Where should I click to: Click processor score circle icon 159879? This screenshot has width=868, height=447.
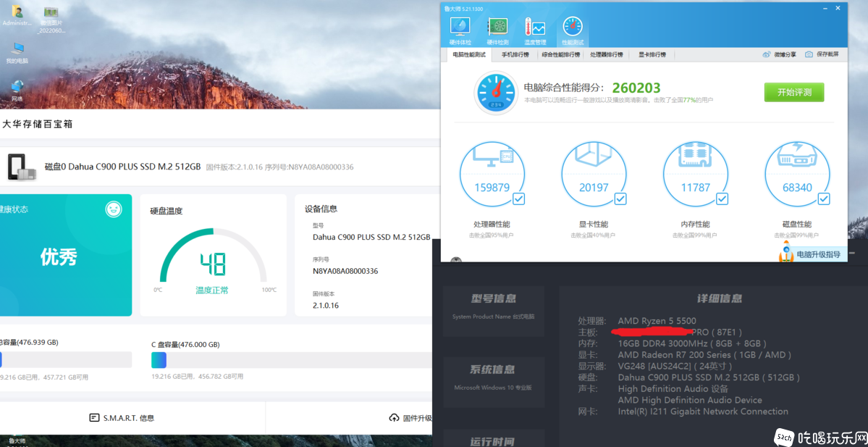[x=492, y=173]
